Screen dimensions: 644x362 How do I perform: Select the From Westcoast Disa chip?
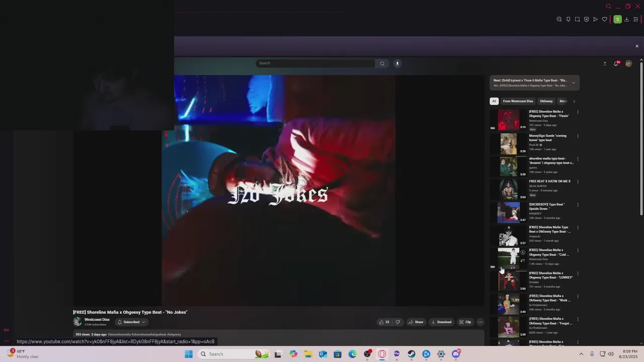[x=518, y=101]
